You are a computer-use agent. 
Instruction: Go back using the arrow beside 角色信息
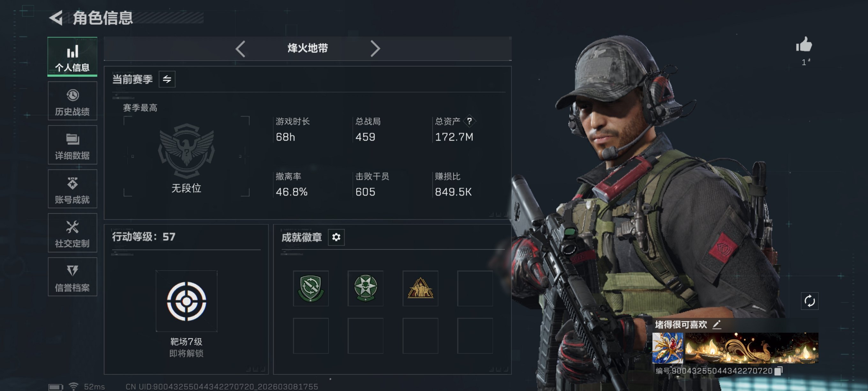[x=56, y=18]
